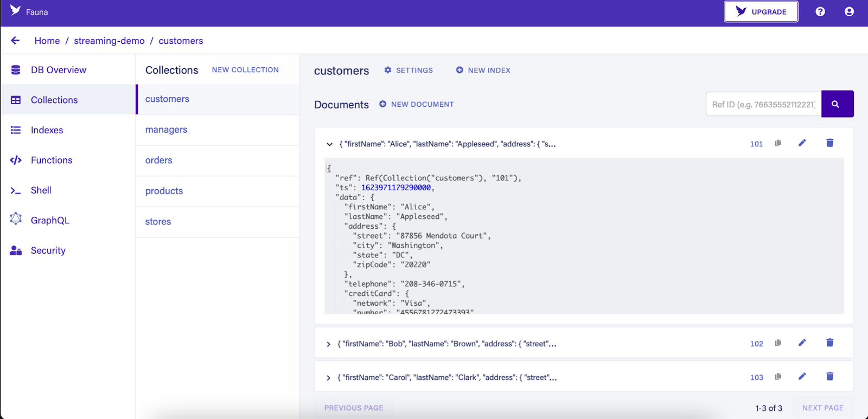868x419 pixels.
Task: Open the help question mark icon
Action: [x=820, y=11]
